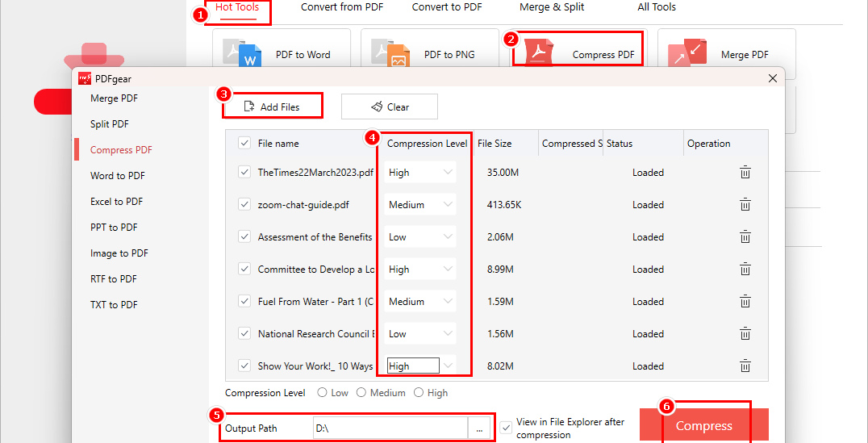Delete the Committee to Develop file row
Screen dimensions: 868x443
coord(745,270)
